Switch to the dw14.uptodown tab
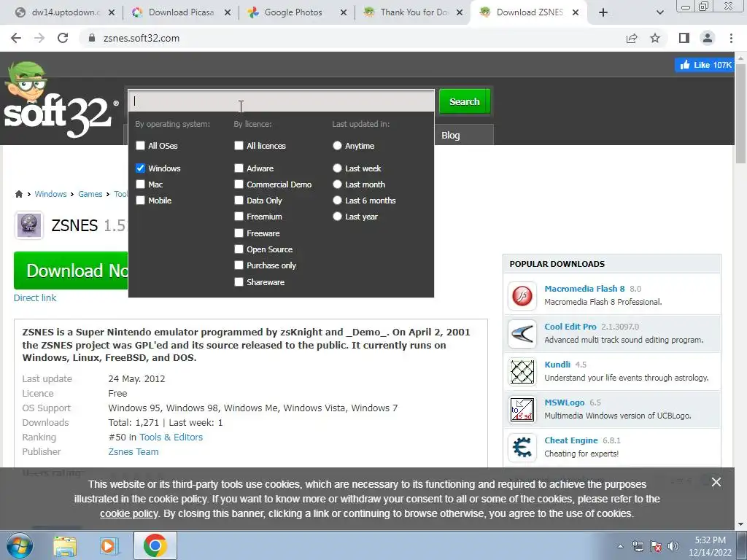 [x=64, y=12]
